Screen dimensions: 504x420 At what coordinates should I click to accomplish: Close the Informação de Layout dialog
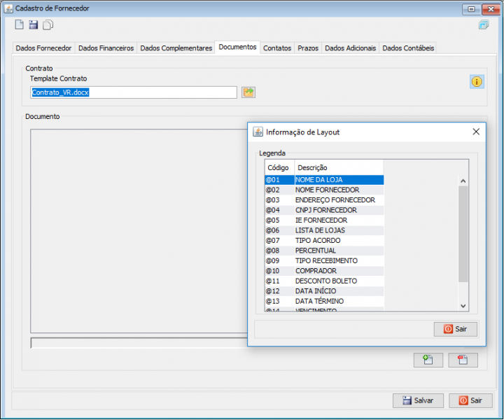click(x=476, y=132)
